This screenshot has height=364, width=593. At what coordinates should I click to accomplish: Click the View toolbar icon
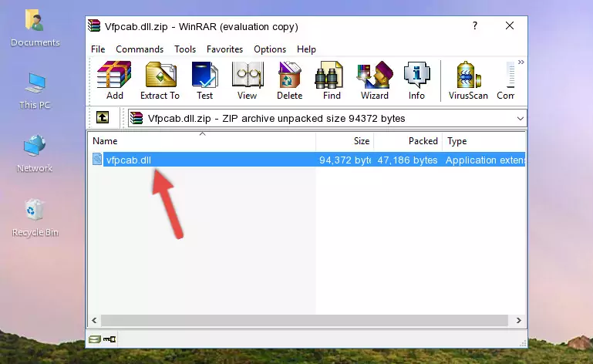[x=248, y=80]
